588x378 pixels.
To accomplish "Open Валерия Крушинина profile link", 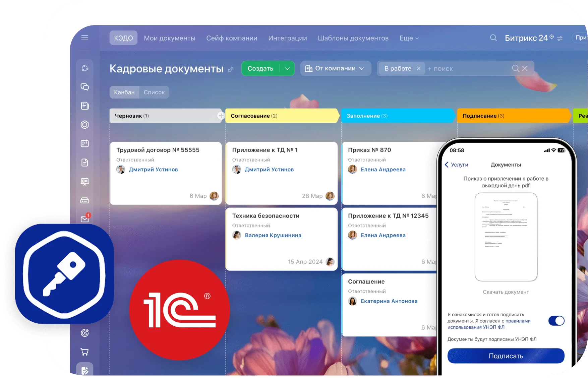I will tap(273, 235).
